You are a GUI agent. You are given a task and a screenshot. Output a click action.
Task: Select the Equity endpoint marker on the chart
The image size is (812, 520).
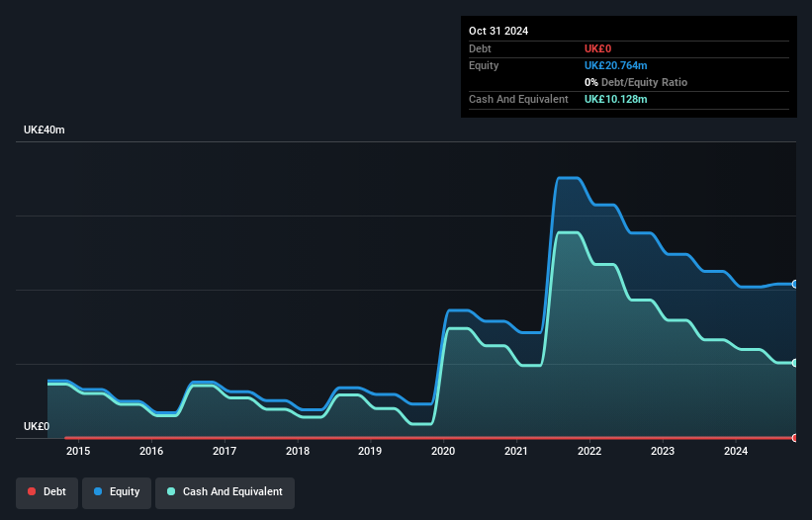[795, 284]
